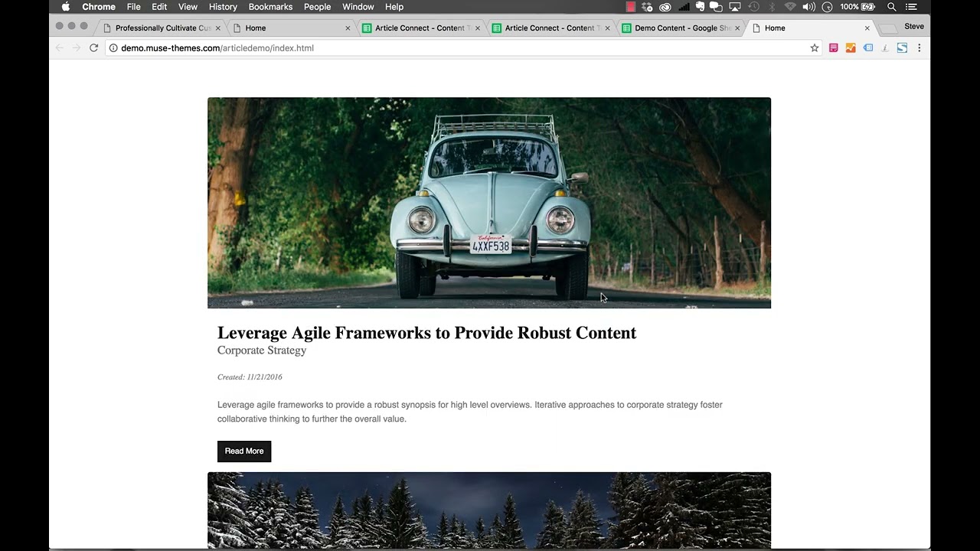Screen dimensions: 980x551
Task: Click the browser reload button
Action: (x=93, y=47)
